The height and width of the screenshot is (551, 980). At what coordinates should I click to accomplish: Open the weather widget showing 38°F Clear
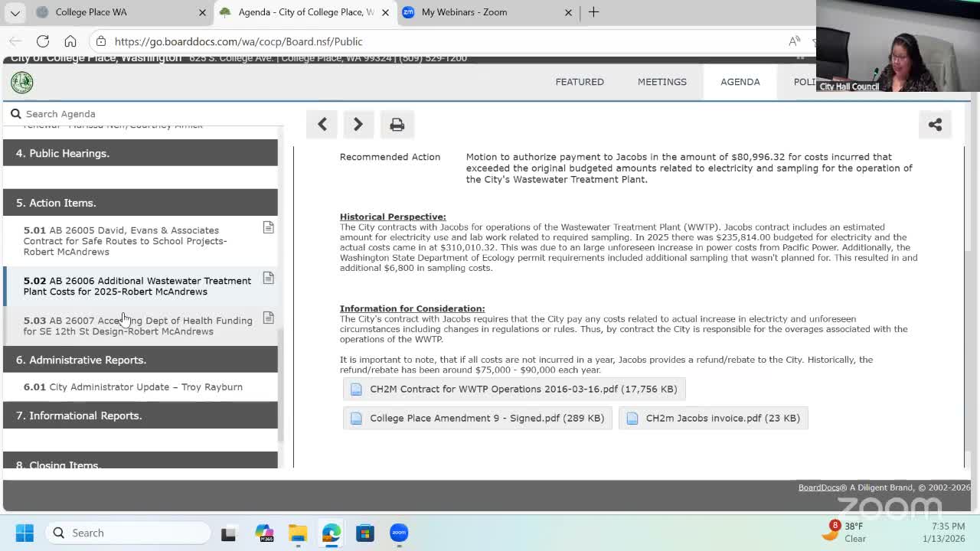click(844, 533)
